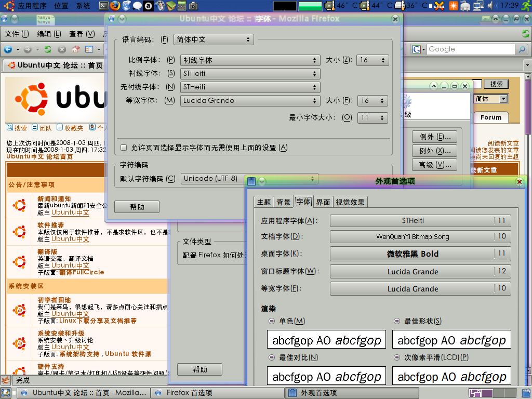Image resolution: width=532 pixels, height=399 pixels.
Task: Click the Ubuntu logo in the top panel
Action: [9, 5]
